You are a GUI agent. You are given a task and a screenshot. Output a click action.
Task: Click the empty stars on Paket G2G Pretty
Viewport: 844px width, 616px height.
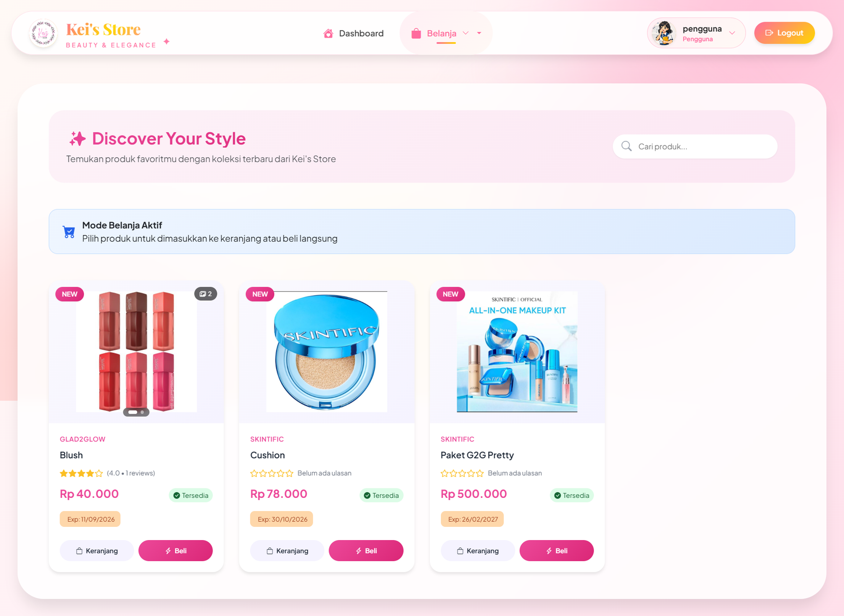coord(462,473)
